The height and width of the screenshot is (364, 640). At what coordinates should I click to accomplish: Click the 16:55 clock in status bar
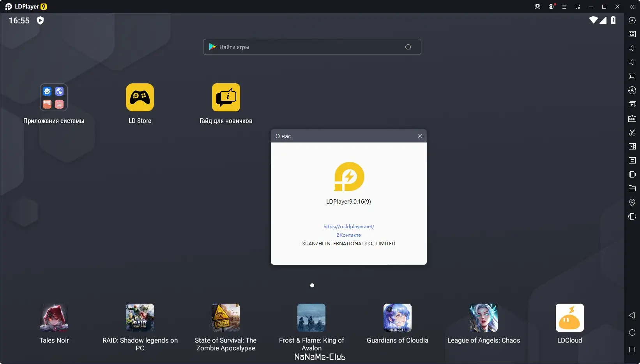pos(19,21)
